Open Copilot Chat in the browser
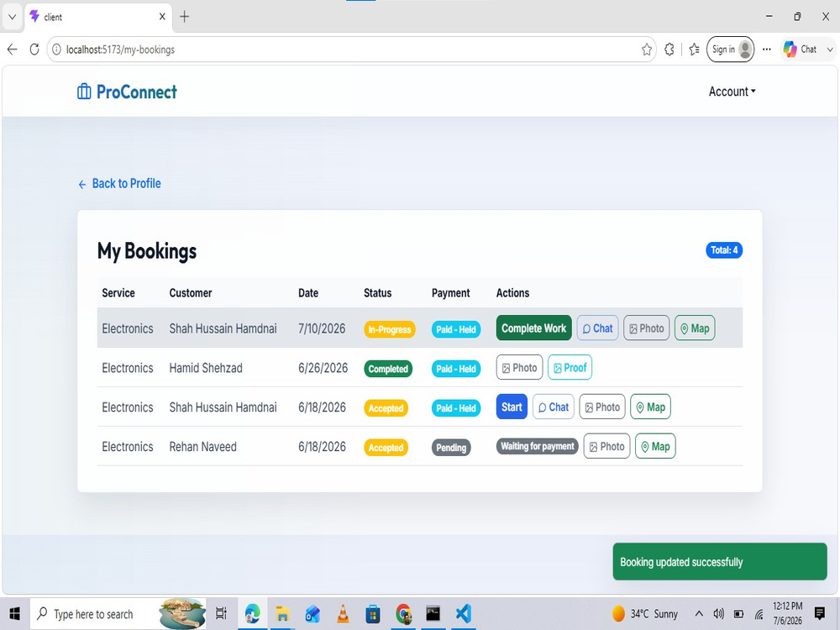Screen dimensions: 840x630 tap(800, 50)
